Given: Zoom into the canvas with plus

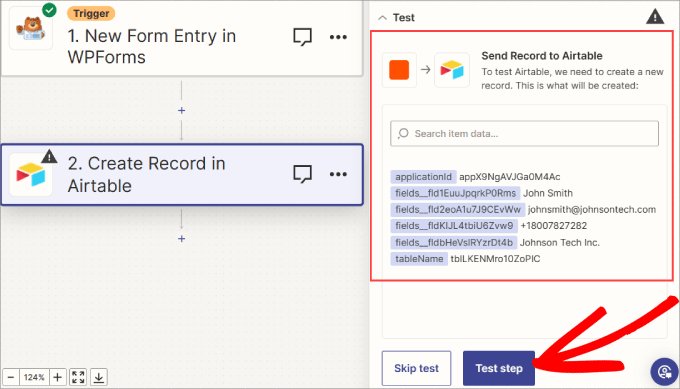Looking at the screenshot, I should (x=58, y=377).
